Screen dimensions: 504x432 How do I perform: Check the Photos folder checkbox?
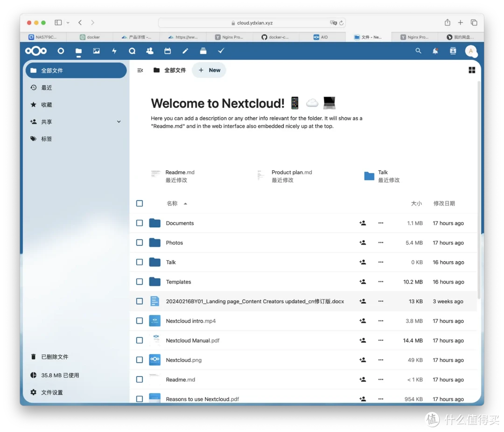pos(140,243)
